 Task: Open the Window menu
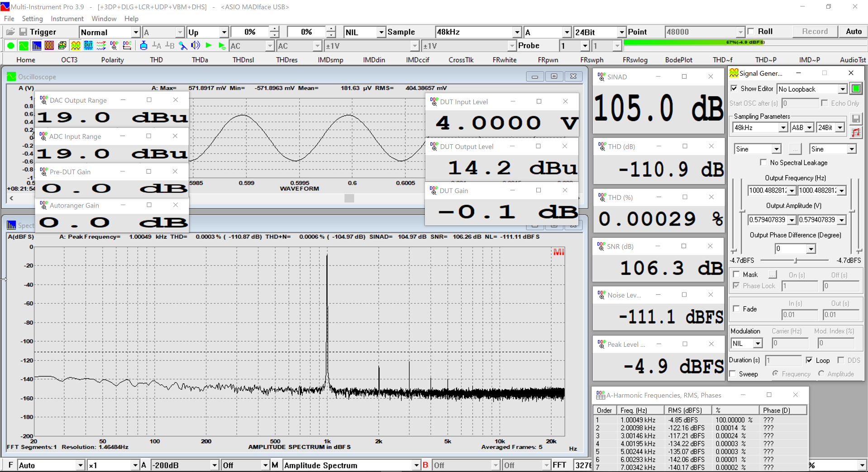coord(104,19)
